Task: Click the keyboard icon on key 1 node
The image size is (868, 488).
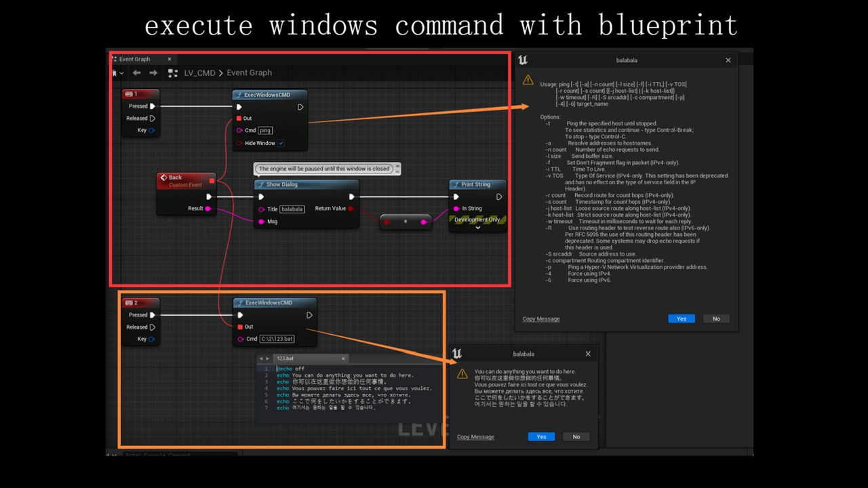Action: (x=129, y=94)
